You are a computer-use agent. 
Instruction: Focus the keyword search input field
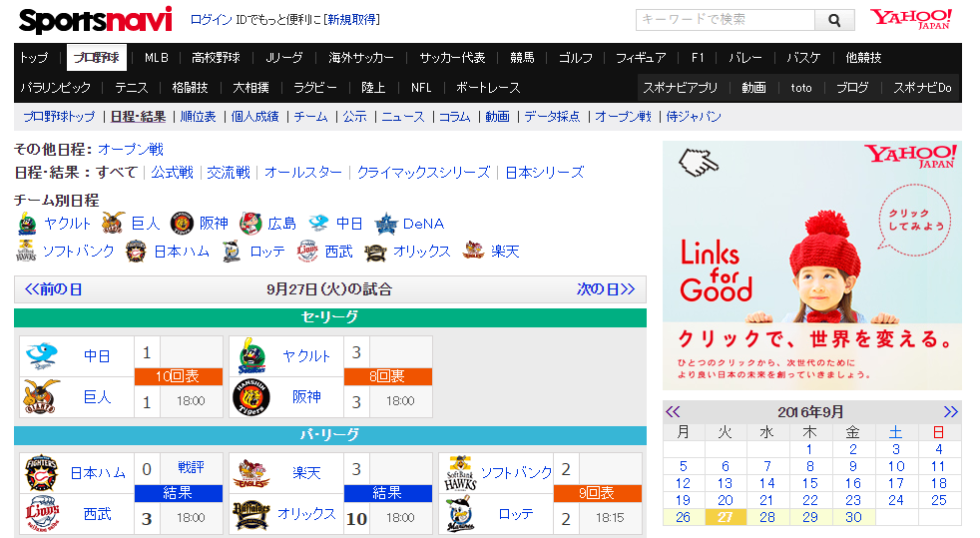click(x=726, y=20)
